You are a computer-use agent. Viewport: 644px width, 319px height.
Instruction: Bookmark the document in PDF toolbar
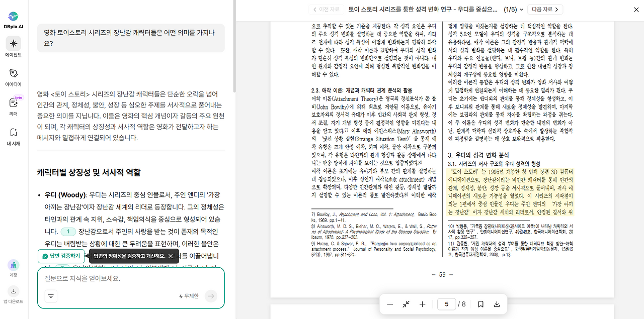coord(480,304)
